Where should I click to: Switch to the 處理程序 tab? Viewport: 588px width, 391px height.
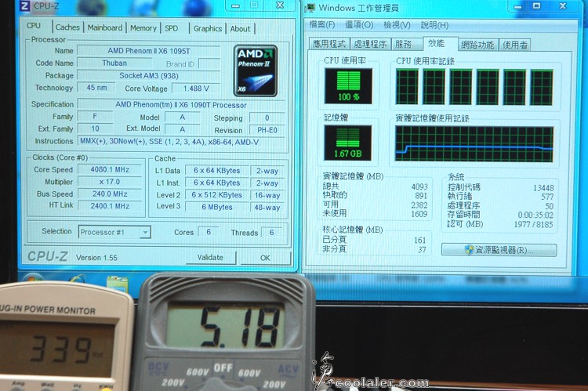coord(370,44)
